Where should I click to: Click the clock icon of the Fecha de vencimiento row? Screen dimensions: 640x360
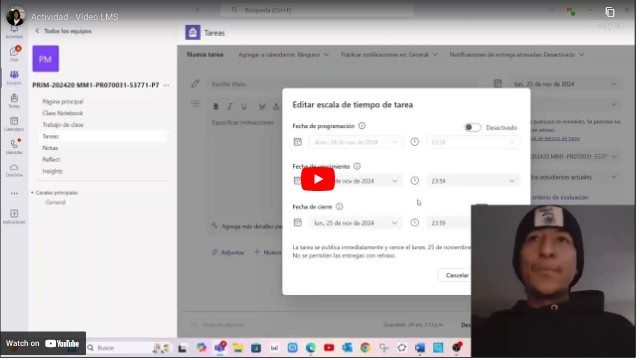pos(414,180)
